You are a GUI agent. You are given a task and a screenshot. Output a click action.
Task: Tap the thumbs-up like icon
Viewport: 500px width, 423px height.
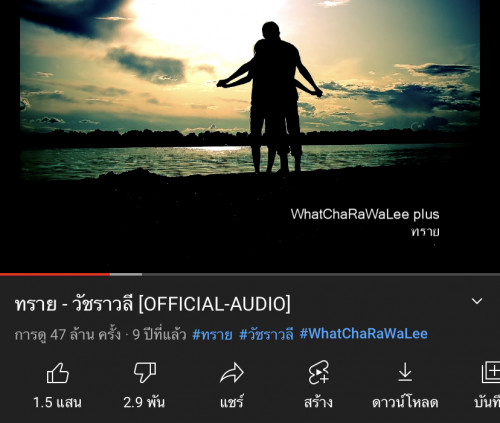click(x=58, y=373)
